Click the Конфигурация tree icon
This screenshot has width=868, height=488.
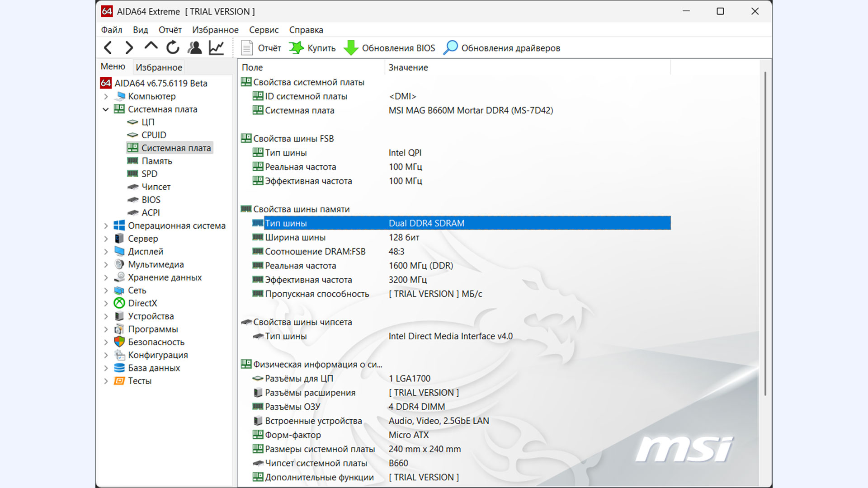click(119, 355)
